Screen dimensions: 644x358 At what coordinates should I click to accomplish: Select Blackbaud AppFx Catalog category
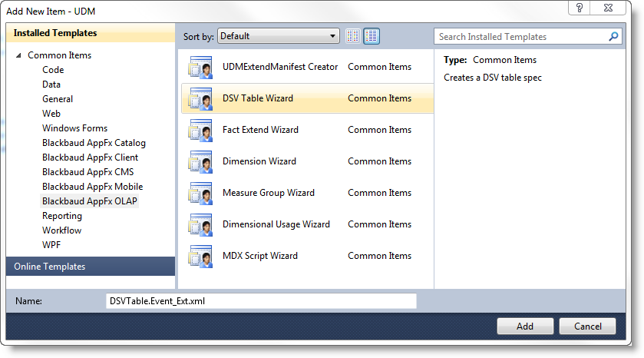coord(94,143)
